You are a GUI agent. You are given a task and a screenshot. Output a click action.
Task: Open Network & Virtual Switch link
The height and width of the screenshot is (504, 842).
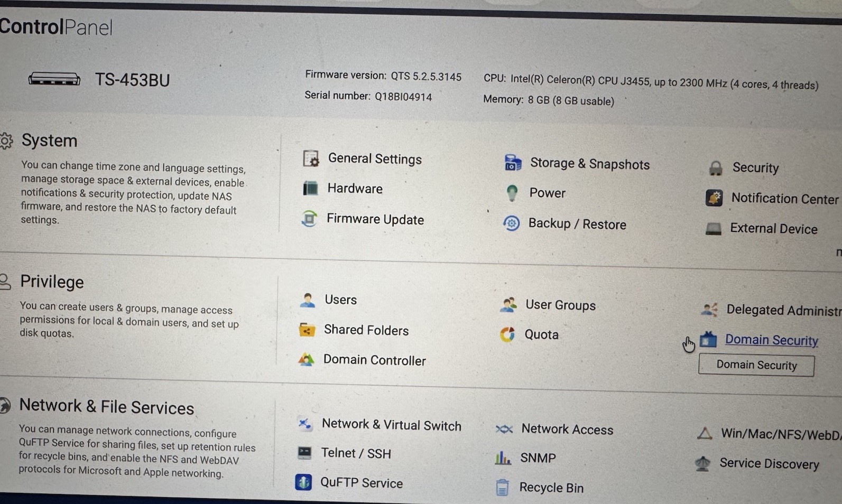[392, 425]
